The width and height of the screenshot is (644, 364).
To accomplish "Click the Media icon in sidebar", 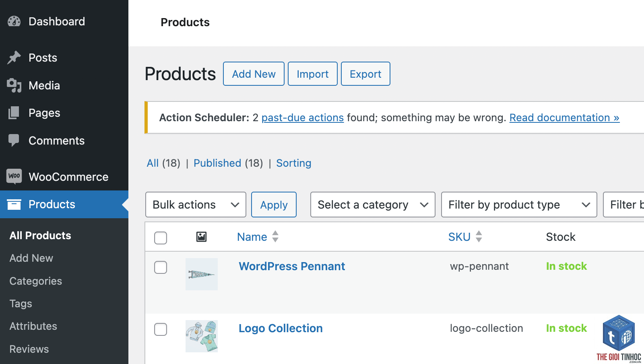I will coord(14,85).
